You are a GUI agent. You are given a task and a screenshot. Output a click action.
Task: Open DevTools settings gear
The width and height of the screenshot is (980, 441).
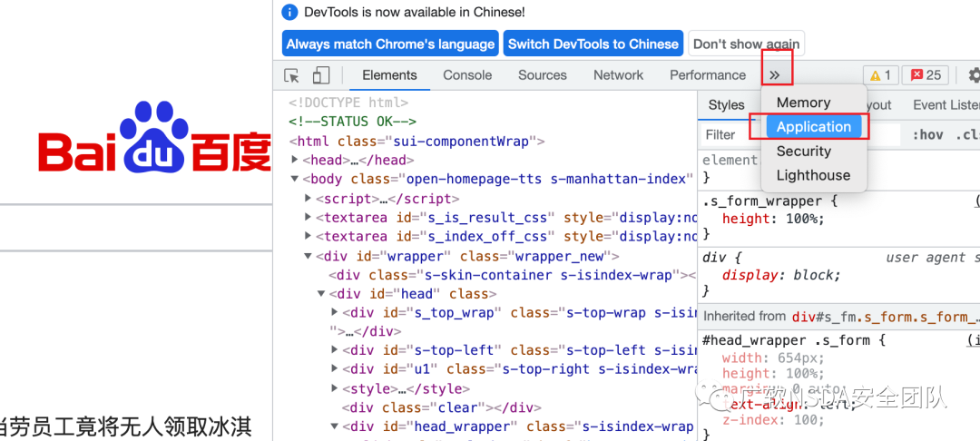point(974,75)
